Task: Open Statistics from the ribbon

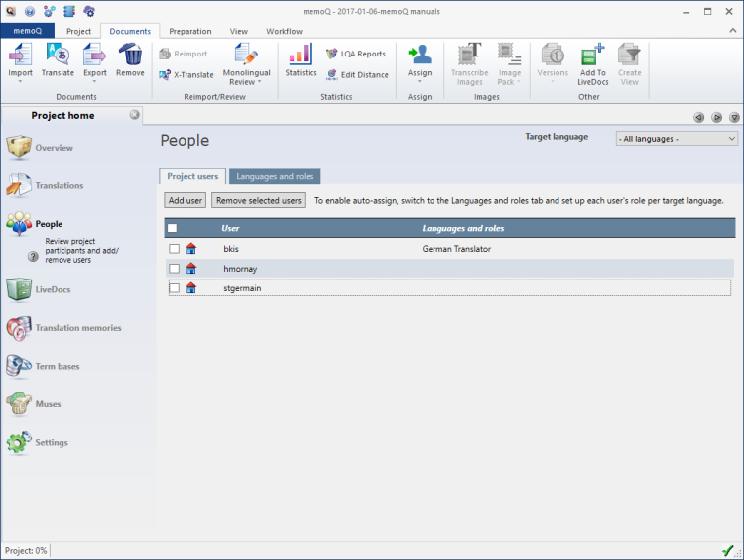Action: coord(301,56)
